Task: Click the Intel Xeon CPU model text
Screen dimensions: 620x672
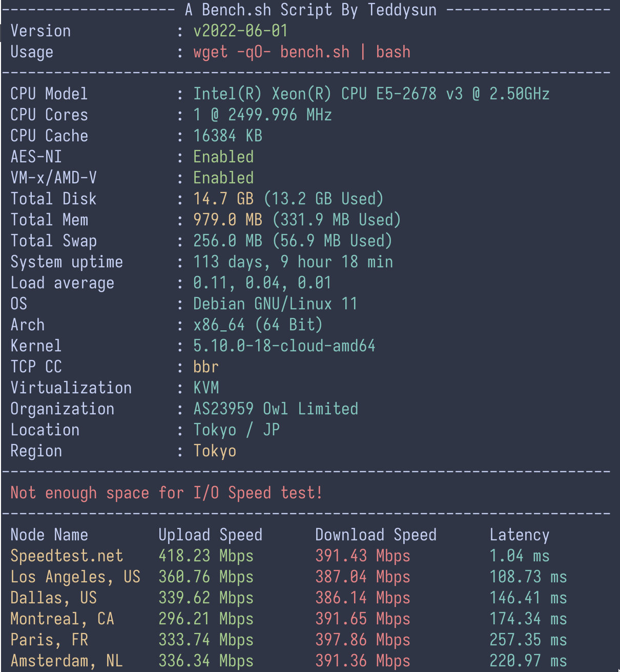Action: click(371, 94)
